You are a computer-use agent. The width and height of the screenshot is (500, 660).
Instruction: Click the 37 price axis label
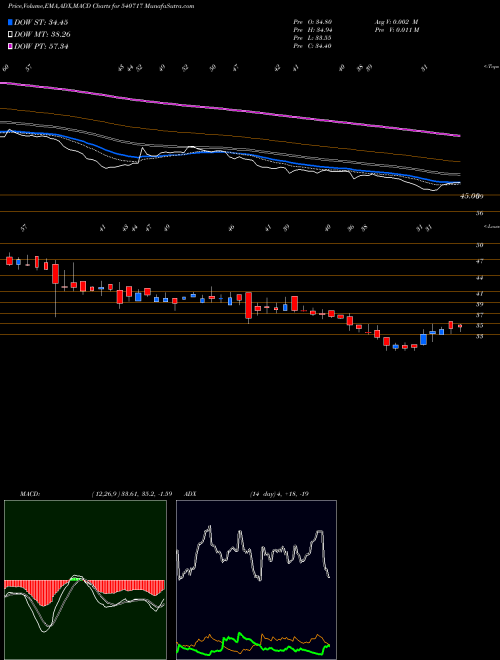pos(479,315)
